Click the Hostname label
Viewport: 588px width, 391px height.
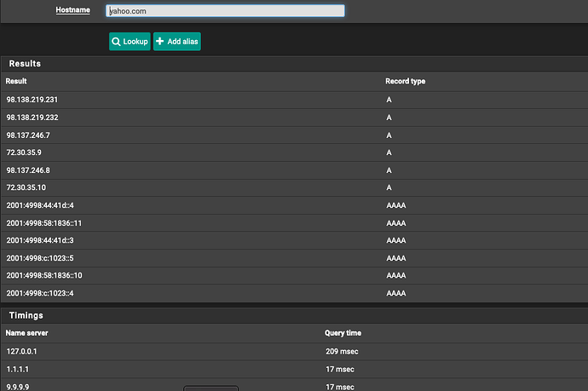tap(72, 10)
